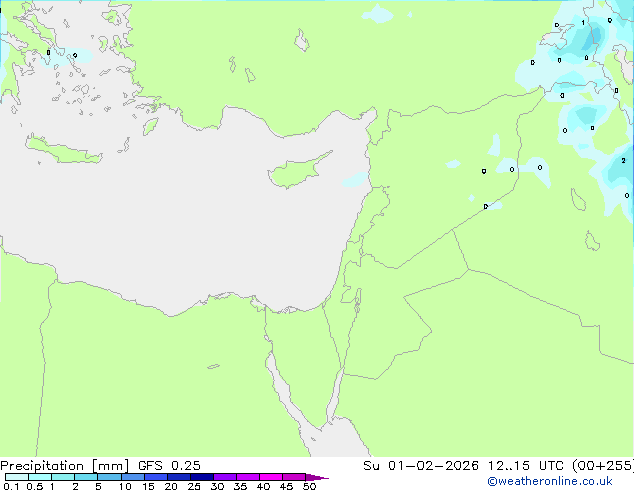Click the '50' legend scale label
This screenshot has width=634, height=490.
coord(309,486)
